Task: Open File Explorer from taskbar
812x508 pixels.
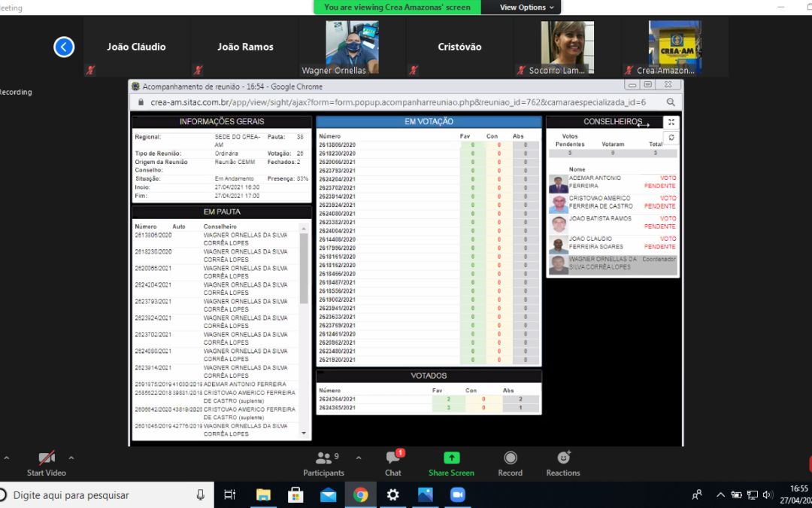Action: coord(264,495)
